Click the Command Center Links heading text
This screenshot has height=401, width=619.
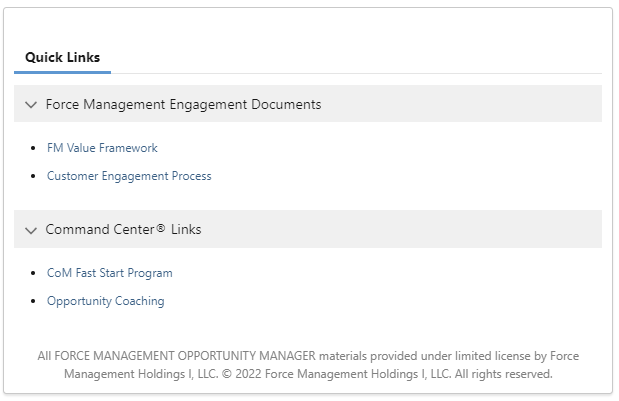click(x=123, y=229)
